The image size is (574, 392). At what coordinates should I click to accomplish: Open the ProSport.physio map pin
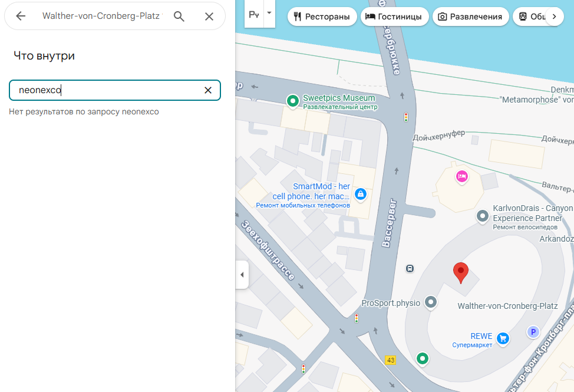pyautogui.click(x=431, y=302)
